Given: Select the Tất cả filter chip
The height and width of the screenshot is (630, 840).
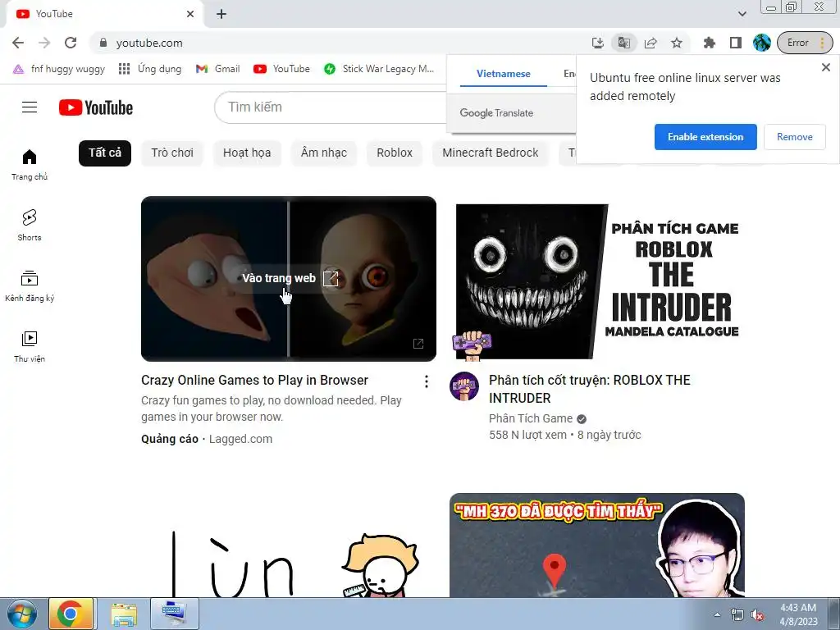Looking at the screenshot, I should point(105,153).
